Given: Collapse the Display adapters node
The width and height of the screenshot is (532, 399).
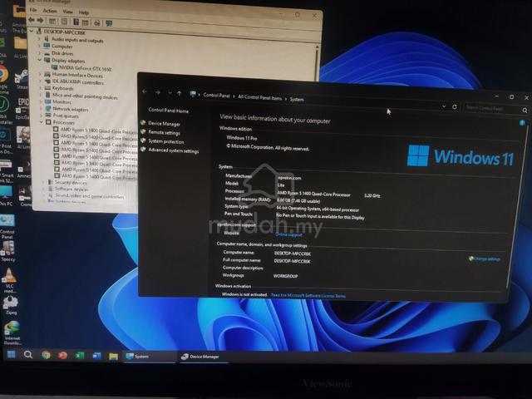Looking at the screenshot, I should pyautogui.click(x=40, y=60).
